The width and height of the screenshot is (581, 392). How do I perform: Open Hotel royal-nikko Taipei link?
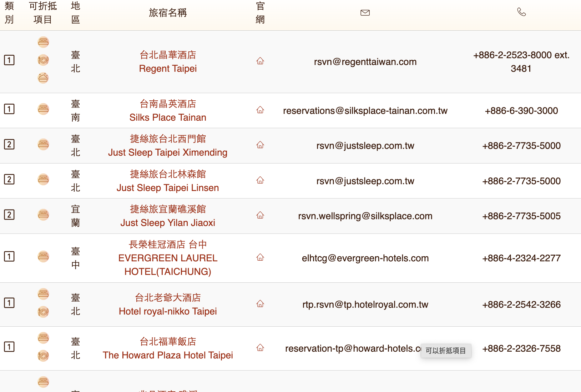tap(168, 305)
